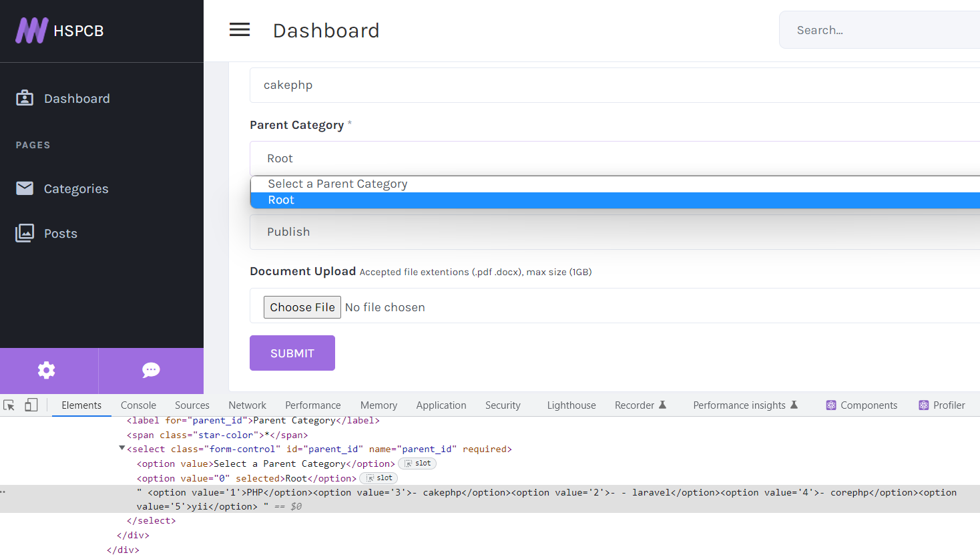The width and height of the screenshot is (980, 557).
Task: Select the option value="0" Root line
Action: [247, 478]
